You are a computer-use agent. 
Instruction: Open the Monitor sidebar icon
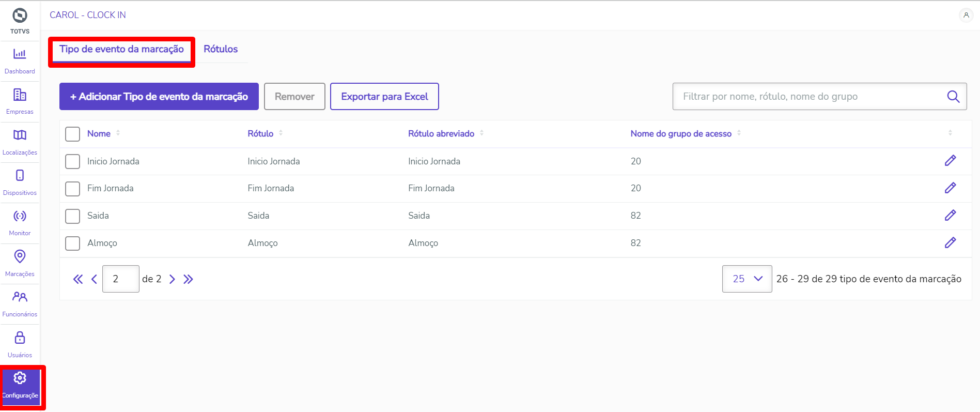point(20,217)
